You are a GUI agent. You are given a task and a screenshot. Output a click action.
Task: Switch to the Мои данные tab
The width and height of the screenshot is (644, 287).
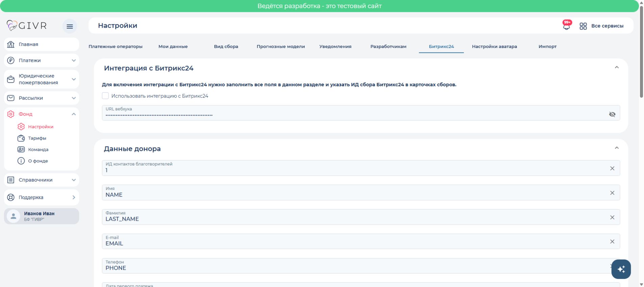173,47
